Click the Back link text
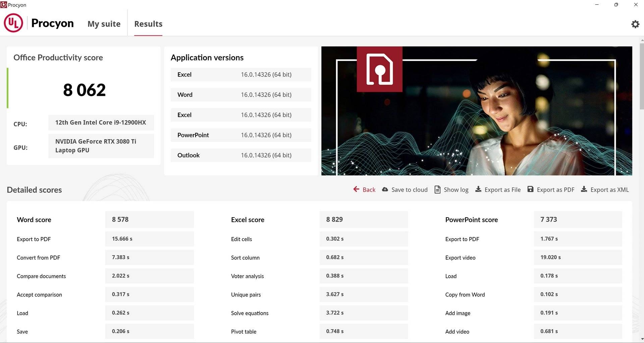This screenshot has width=644, height=343. 369,190
